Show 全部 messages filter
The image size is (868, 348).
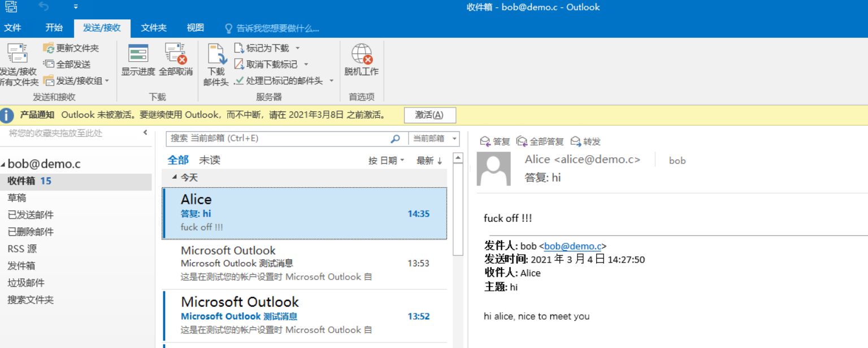coord(178,160)
